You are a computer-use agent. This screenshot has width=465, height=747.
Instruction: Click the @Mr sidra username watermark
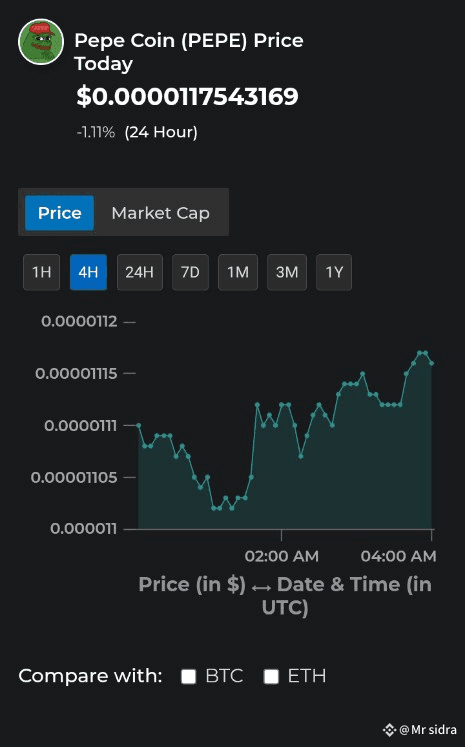click(428, 729)
